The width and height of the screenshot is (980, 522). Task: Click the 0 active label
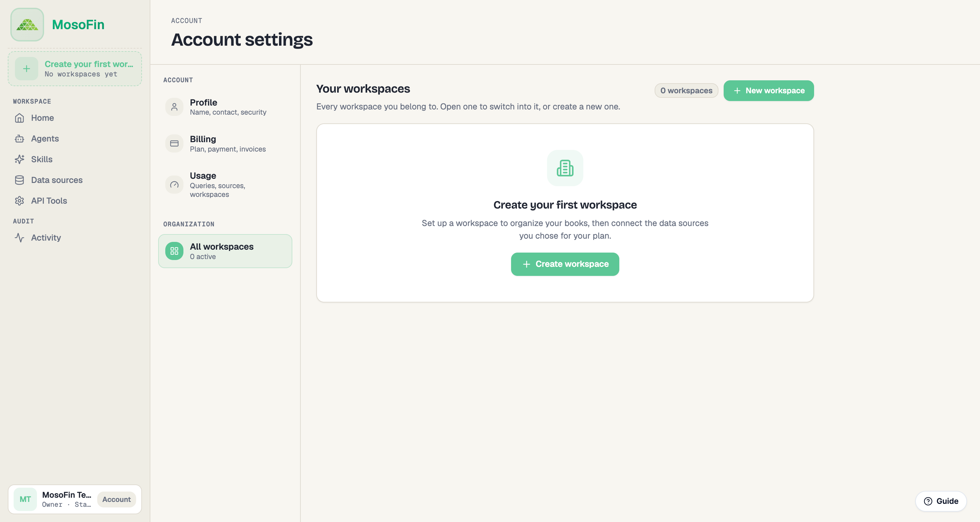tap(203, 256)
